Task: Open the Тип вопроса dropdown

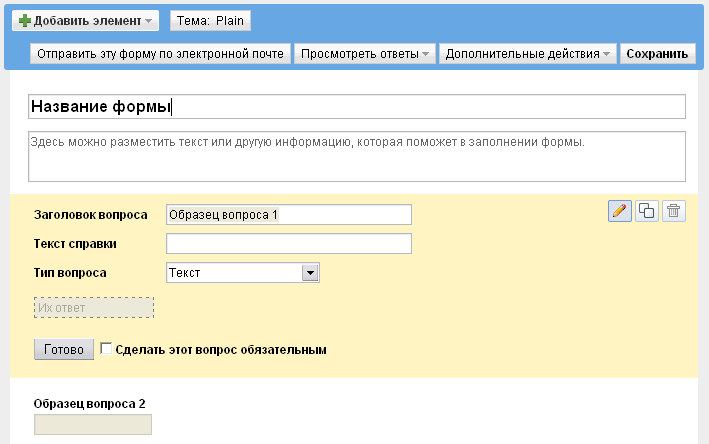Action: point(243,273)
